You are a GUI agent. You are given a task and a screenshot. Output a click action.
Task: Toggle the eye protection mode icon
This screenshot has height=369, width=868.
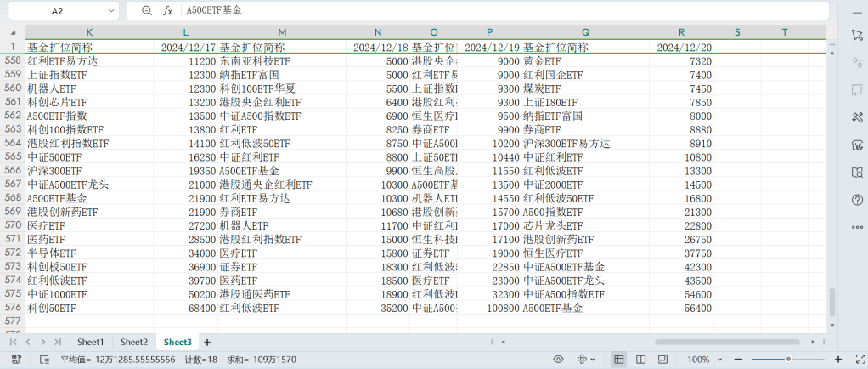[558, 360]
